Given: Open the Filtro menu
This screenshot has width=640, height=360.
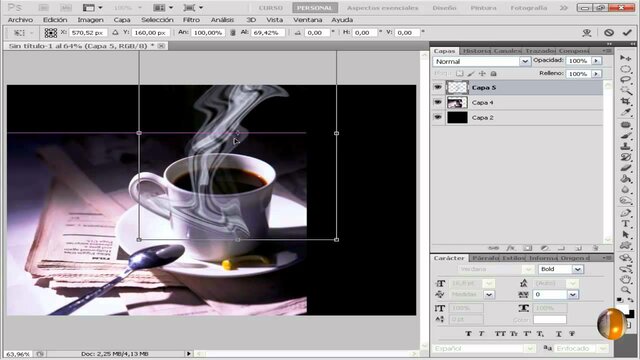Looking at the screenshot, I should point(191,20).
